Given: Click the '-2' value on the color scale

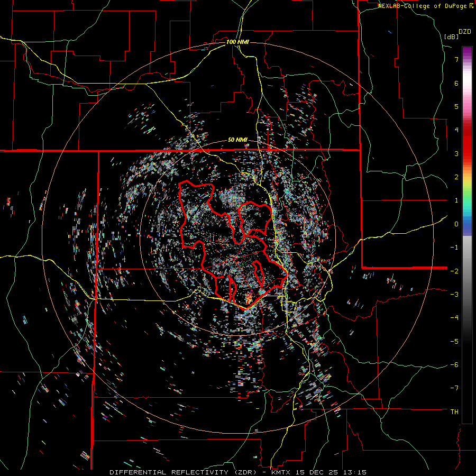Looking at the screenshot, I should point(454,271).
